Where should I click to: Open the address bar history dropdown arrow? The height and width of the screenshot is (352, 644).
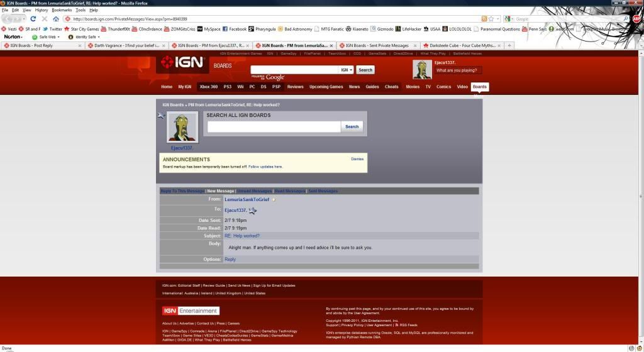[498, 19]
